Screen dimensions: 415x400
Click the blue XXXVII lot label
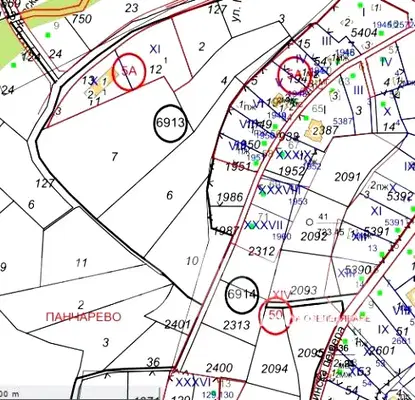coord(263,225)
